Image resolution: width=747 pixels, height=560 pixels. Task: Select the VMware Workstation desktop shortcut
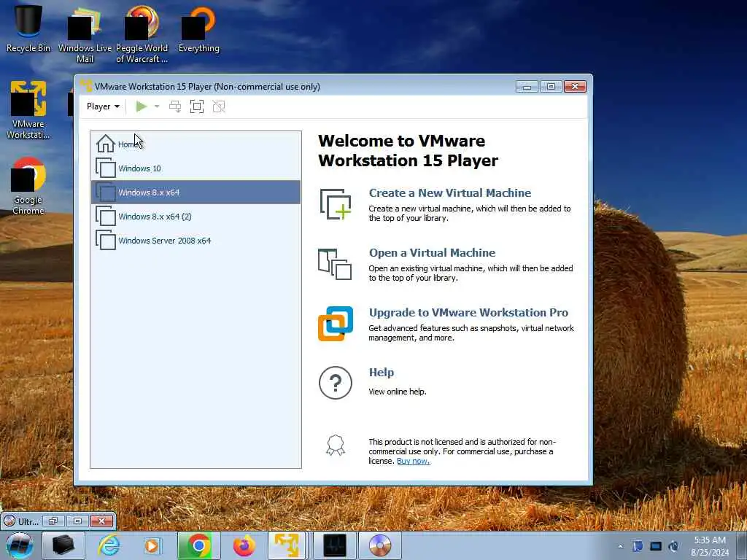[x=28, y=110]
